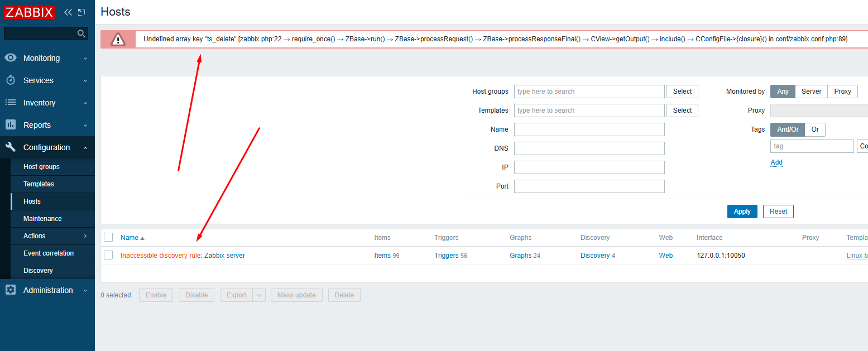
Task: Collapse the Configuration menu chevron
Action: (85, 148)
